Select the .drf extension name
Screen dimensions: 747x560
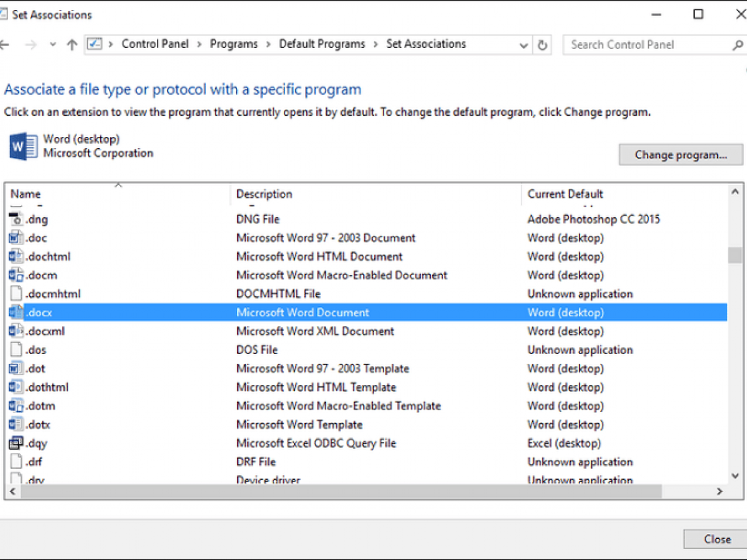tap(34, 462)
